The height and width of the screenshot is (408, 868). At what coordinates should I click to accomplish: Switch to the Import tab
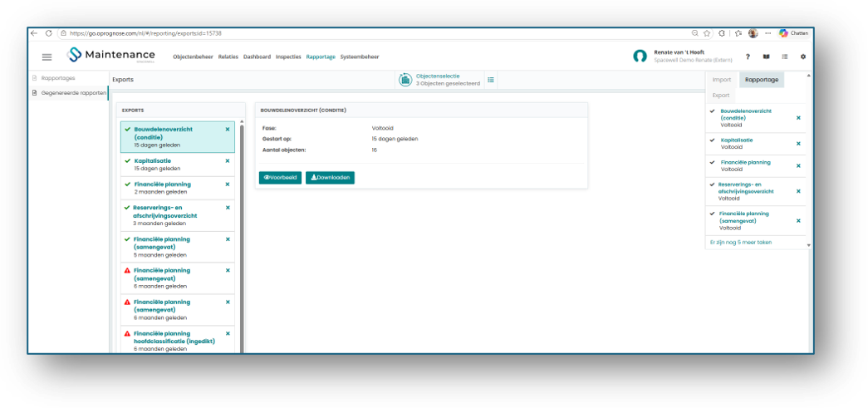pyautogui.click(x=722, y=80)
